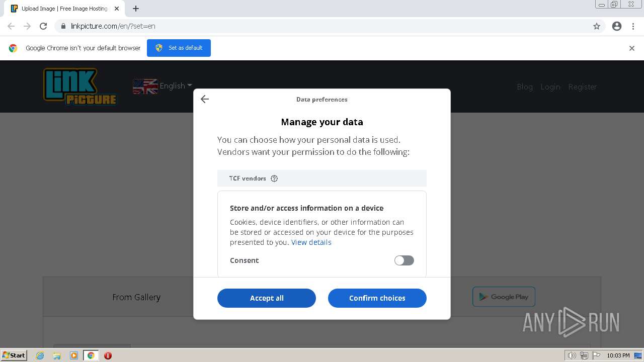Click the Confirm choices button
Viewport: 644px width, 362px height.
pyautogui.click(x=377, y=298)
